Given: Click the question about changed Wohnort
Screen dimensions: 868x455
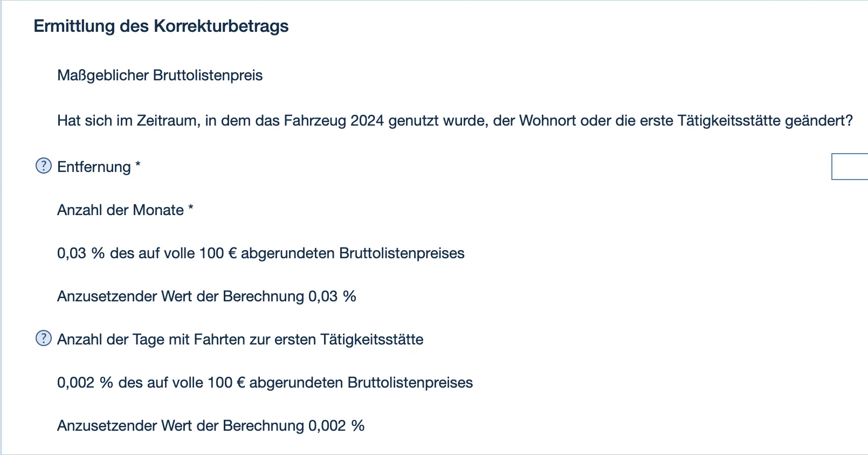Looking at the screenshot, I should (x=454, y=121).
